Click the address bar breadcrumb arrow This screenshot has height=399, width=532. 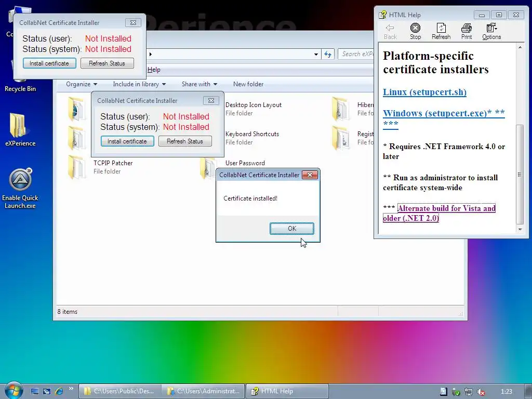150,54
